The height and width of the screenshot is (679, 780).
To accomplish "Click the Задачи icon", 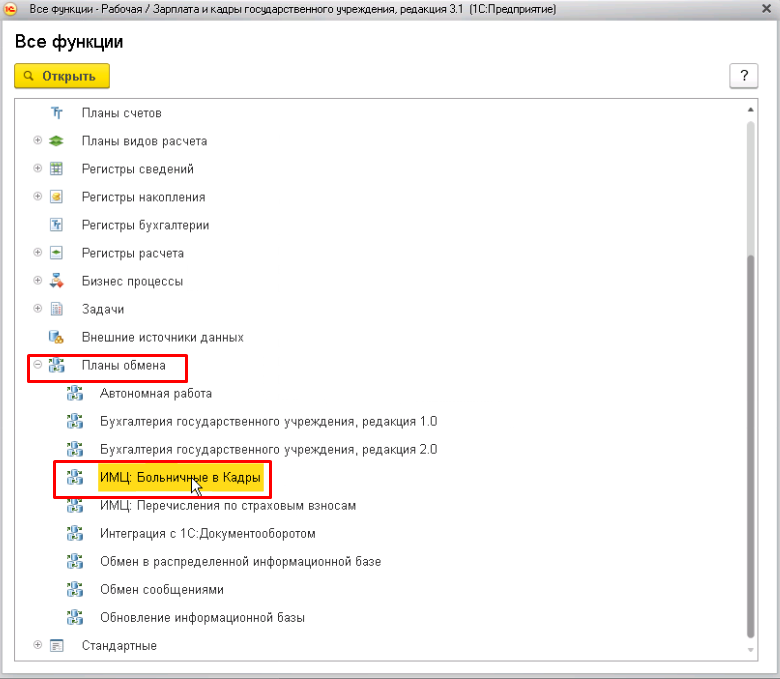I will tap(57, 309).
